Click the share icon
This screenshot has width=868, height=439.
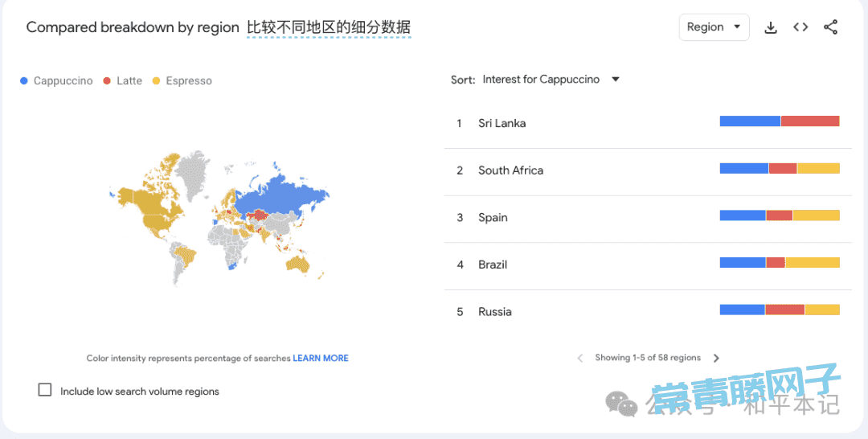(831, 27)
